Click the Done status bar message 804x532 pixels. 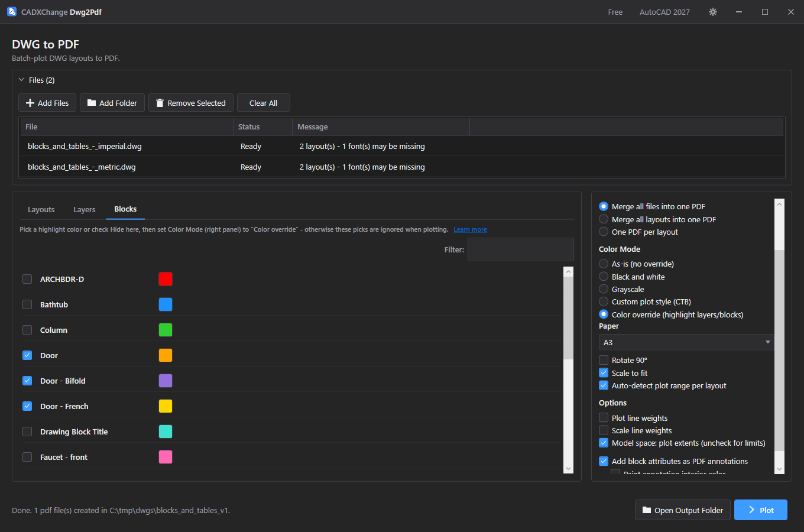coord(121,510)
